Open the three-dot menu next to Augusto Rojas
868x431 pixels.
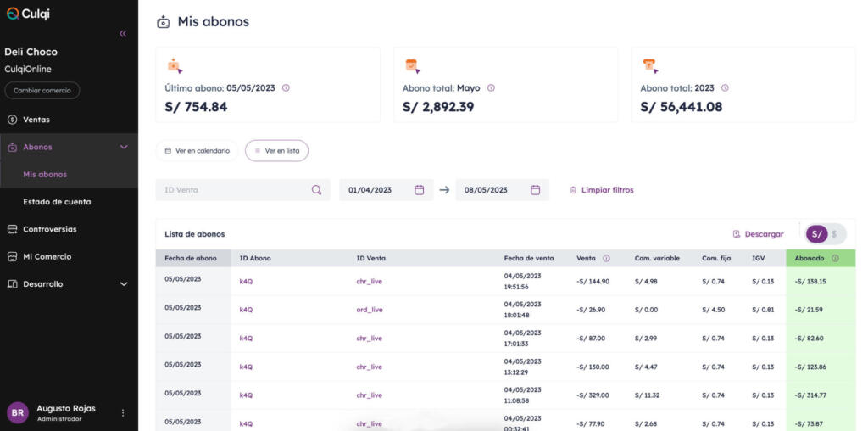(123, 412)
